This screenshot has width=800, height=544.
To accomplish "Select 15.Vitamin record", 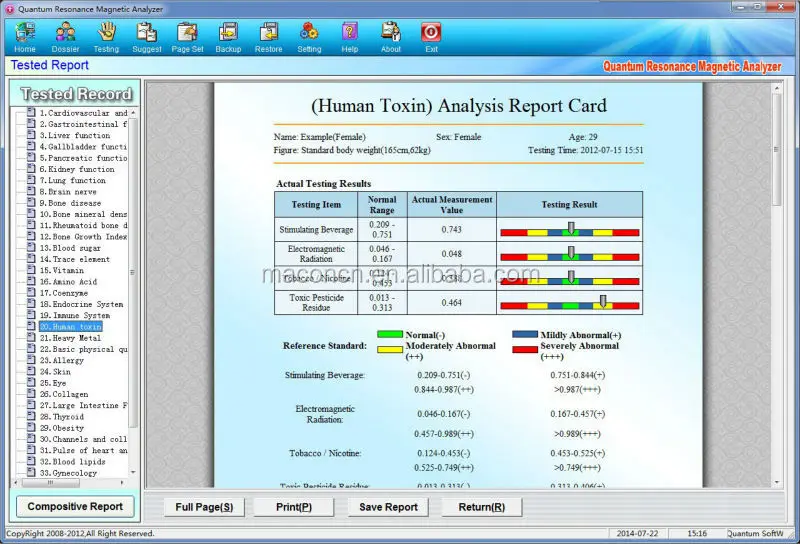I will pos(62,270).
